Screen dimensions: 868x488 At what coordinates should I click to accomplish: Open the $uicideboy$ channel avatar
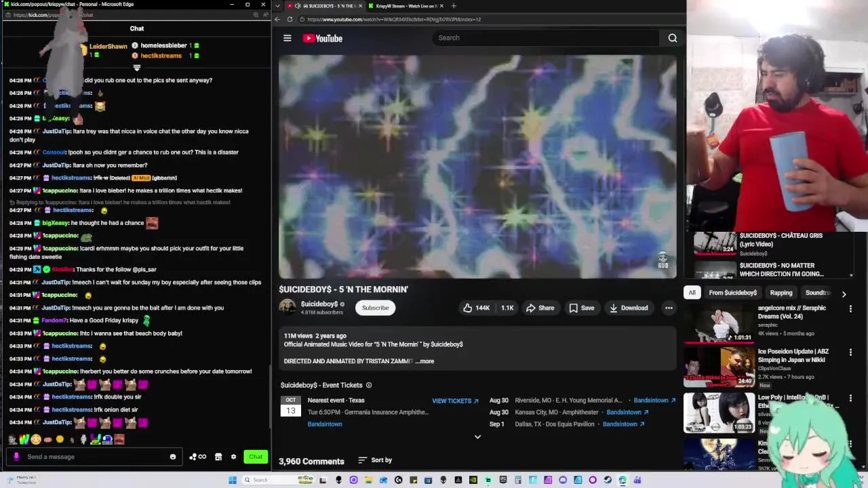pyautogui.click(x=288, y=307)
